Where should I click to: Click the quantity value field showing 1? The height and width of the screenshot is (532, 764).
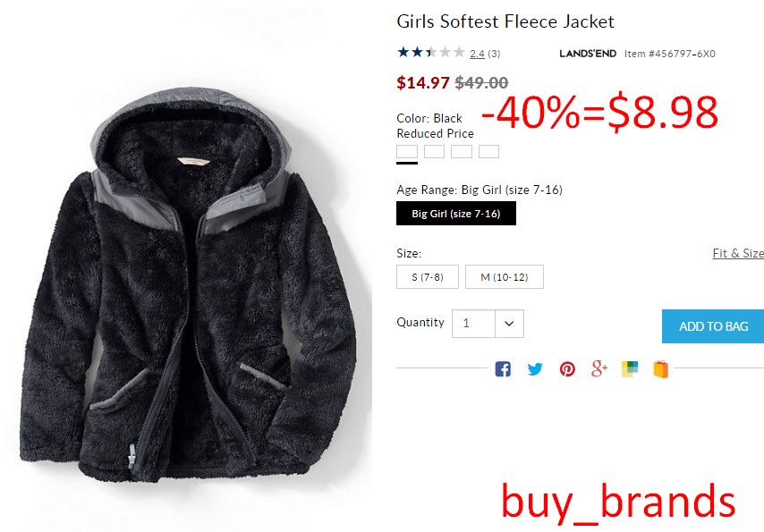[473, 324]
